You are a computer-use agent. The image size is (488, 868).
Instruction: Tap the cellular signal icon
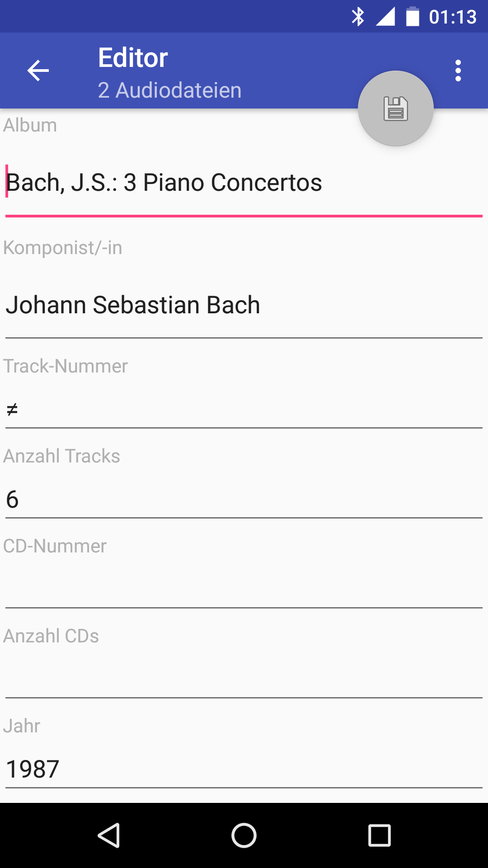pos(385,17)
